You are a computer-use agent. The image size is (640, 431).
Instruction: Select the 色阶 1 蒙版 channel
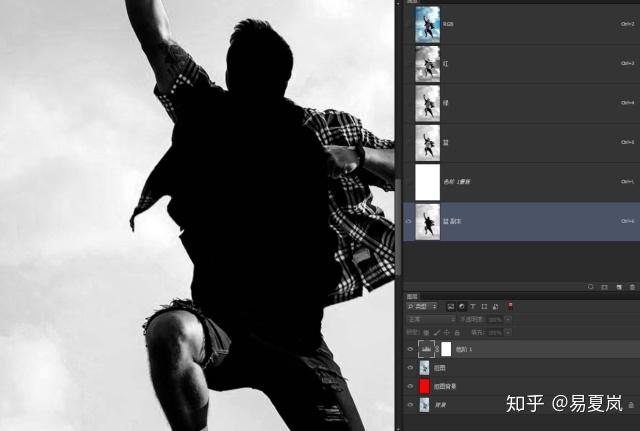click(x=521, y=182)
